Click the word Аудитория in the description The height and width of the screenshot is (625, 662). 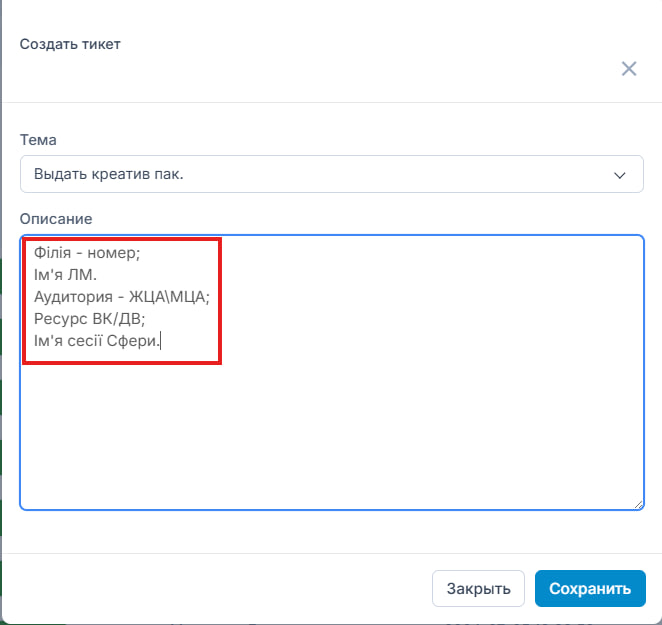(x=74, y=297)
